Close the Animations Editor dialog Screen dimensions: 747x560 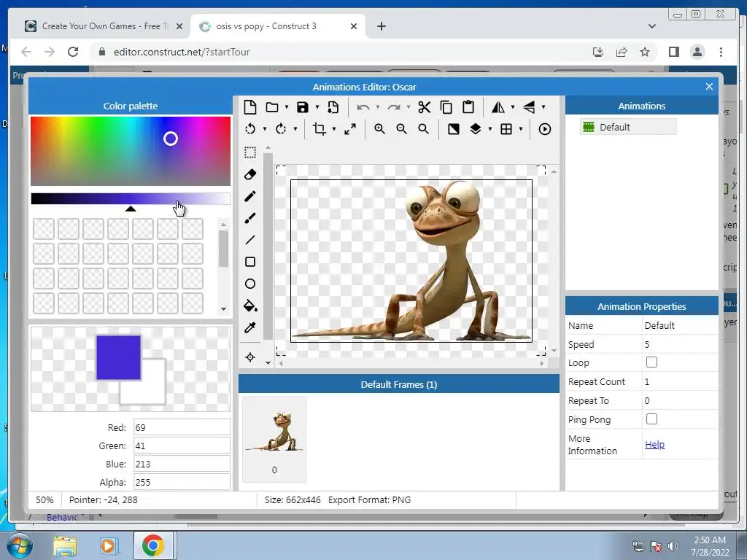[x=709, y=86]
